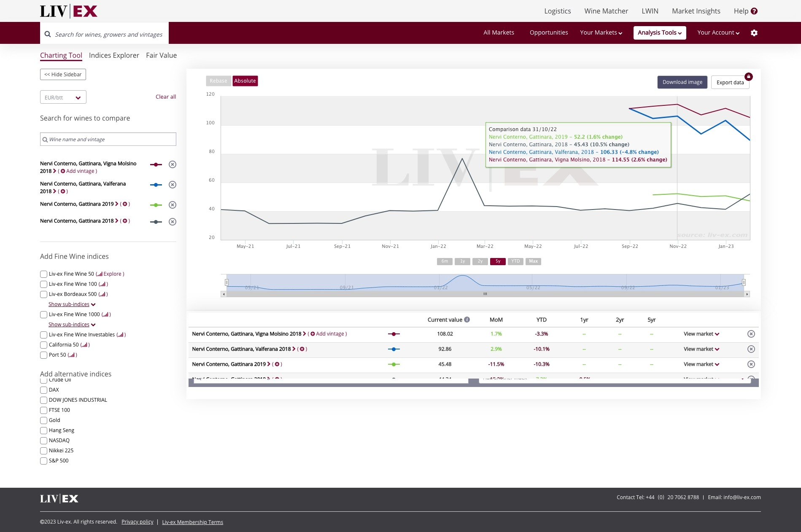Open chart icon for Fine Wine Investables

point(120,335)
